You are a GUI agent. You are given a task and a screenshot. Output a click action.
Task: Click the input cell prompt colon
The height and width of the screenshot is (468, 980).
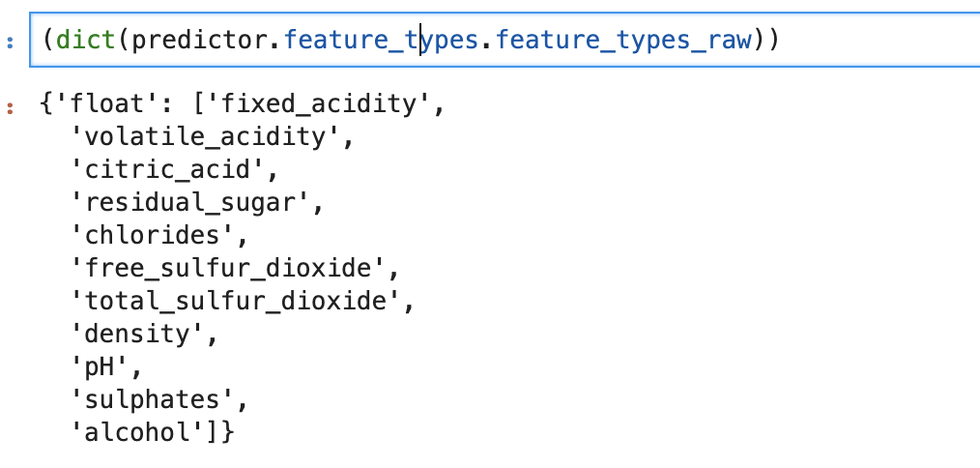click(11, 41)
